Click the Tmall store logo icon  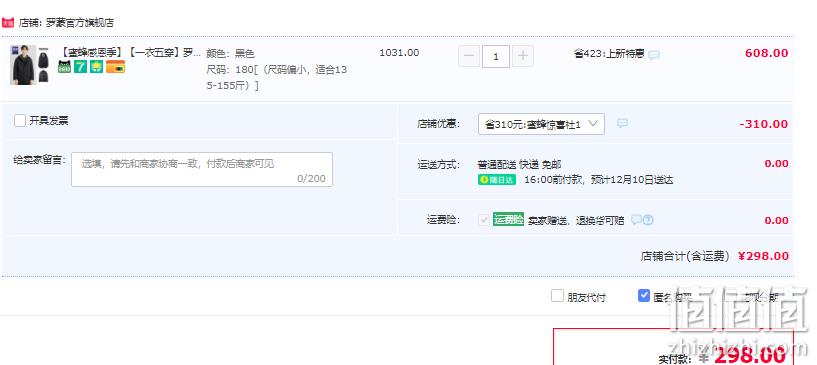(x=7, y=22)
